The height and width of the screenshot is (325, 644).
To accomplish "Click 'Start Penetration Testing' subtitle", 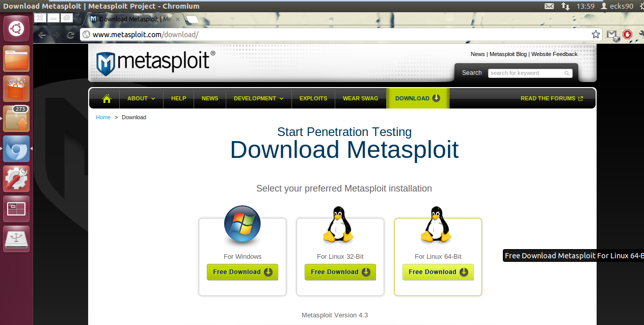I will coord(344,132).
